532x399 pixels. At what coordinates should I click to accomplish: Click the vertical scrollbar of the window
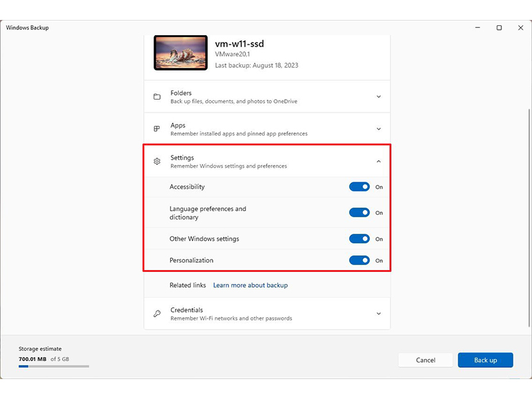tap(529, 217)
